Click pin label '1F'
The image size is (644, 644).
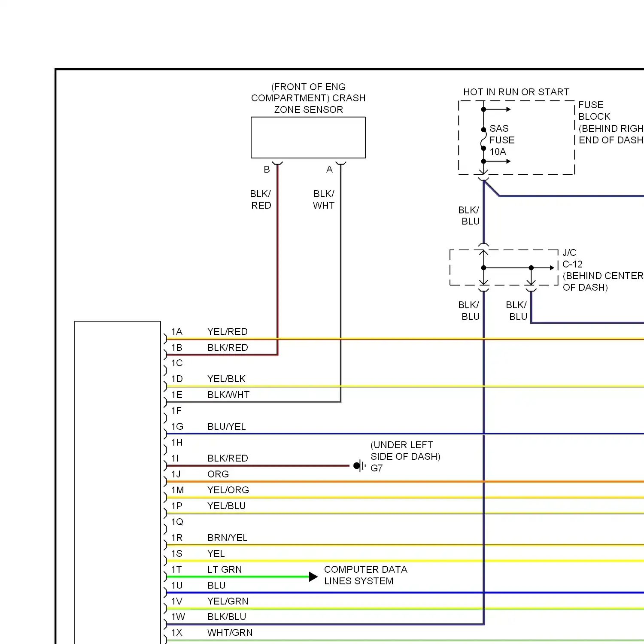coord(176,411)
